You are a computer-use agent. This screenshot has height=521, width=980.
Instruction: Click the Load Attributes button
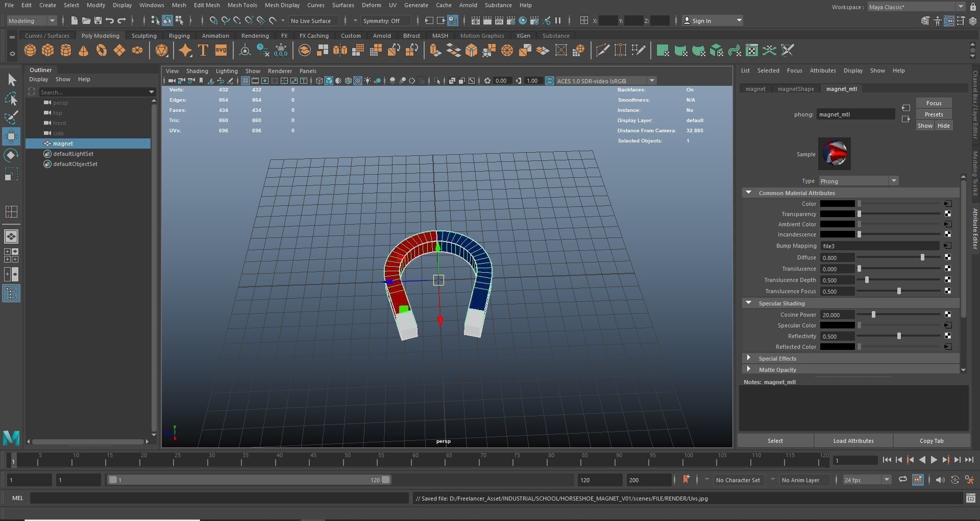pos(853,441)
